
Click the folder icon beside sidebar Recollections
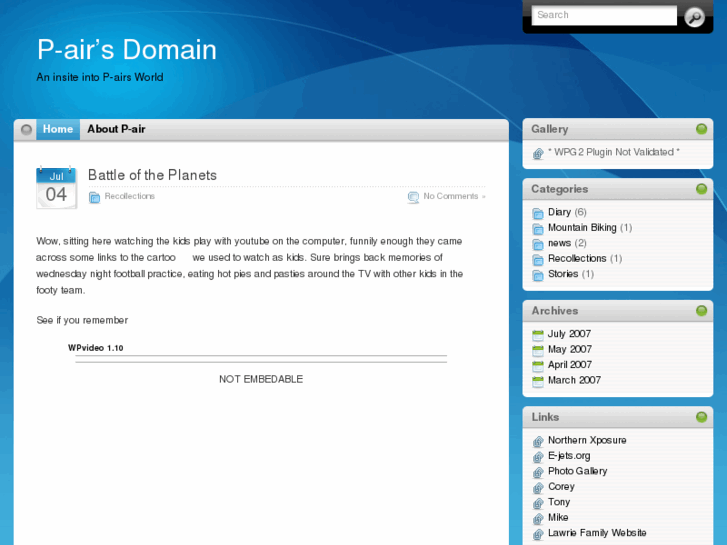pos(538,260)
